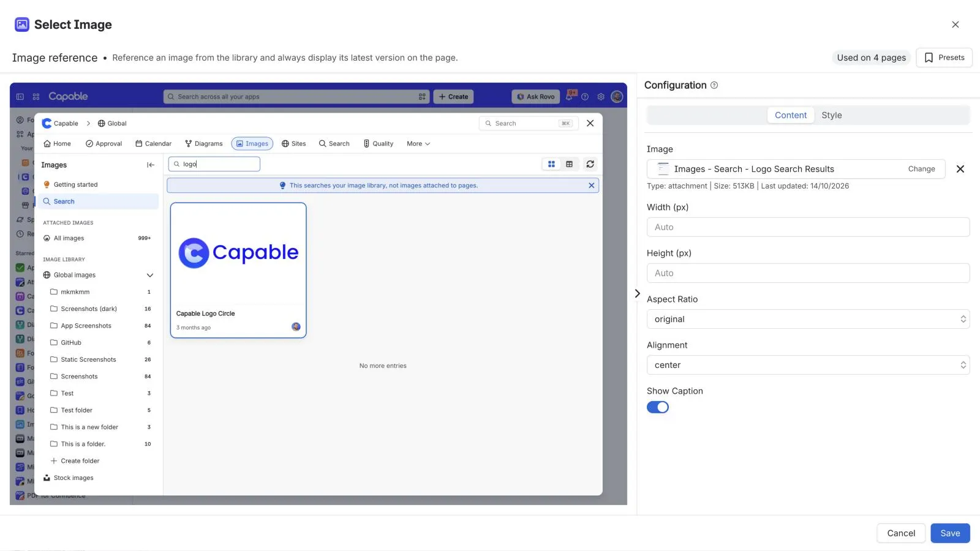Collapse the configuration panel chevron
This screenshot has height=551, width=980.
point(637,294)
